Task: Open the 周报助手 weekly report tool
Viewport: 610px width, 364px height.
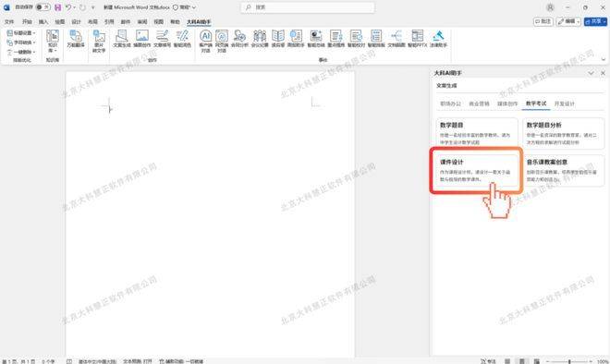Action: pos(296,39)
